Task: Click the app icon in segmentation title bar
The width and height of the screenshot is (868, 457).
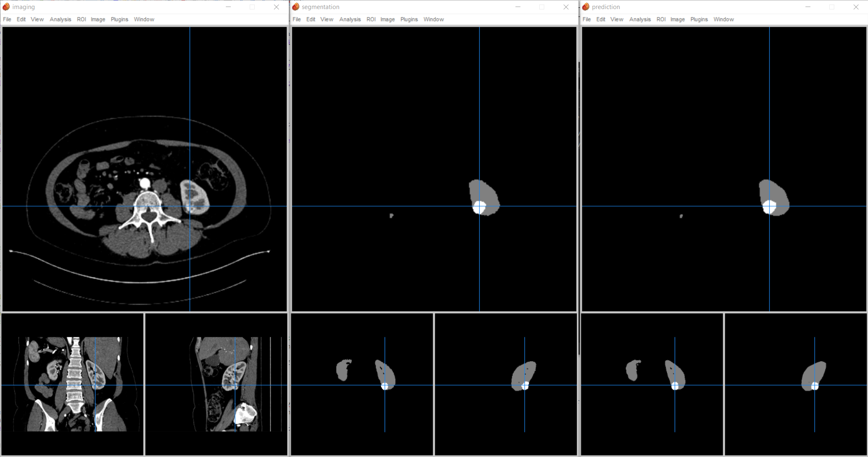Action: coord(295,7)
